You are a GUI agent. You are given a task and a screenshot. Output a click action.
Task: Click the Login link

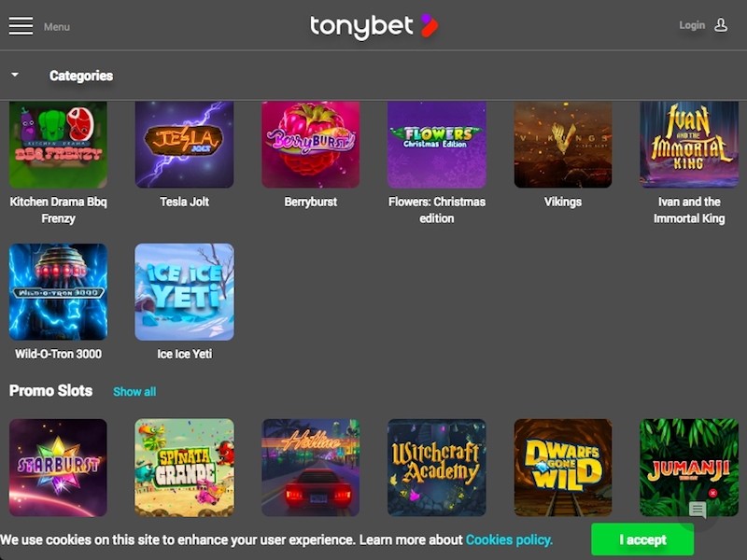pos(692,25)
